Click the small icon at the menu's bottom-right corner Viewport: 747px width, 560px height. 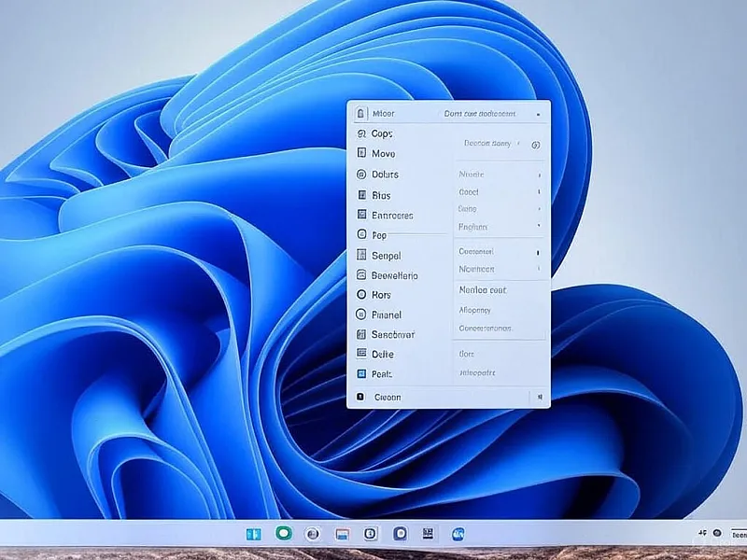(540, 397)
